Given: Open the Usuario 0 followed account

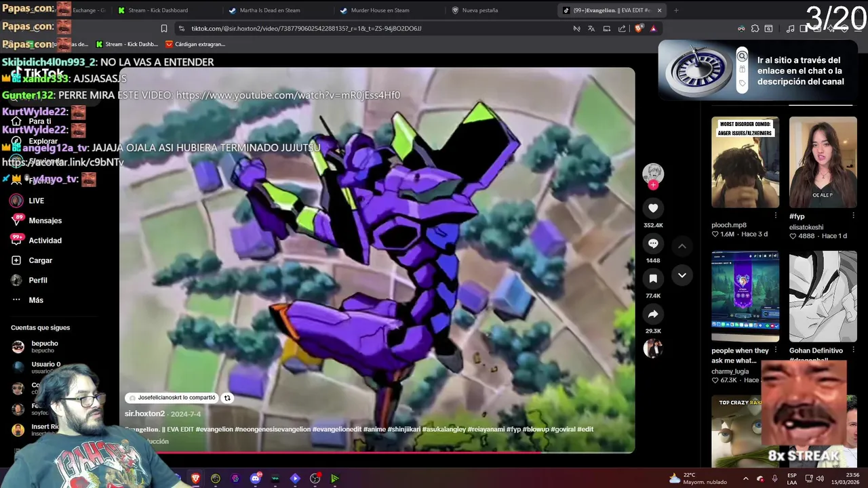Looking at the screenshot, I should point(37,367).
